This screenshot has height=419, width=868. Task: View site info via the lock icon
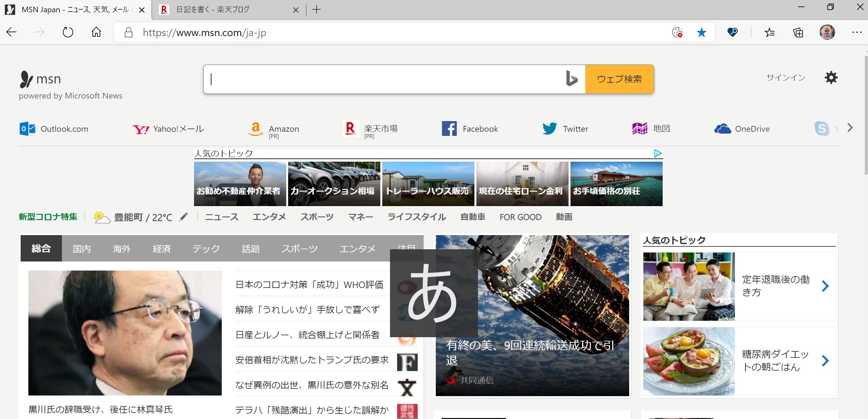(x=128, y=33)
